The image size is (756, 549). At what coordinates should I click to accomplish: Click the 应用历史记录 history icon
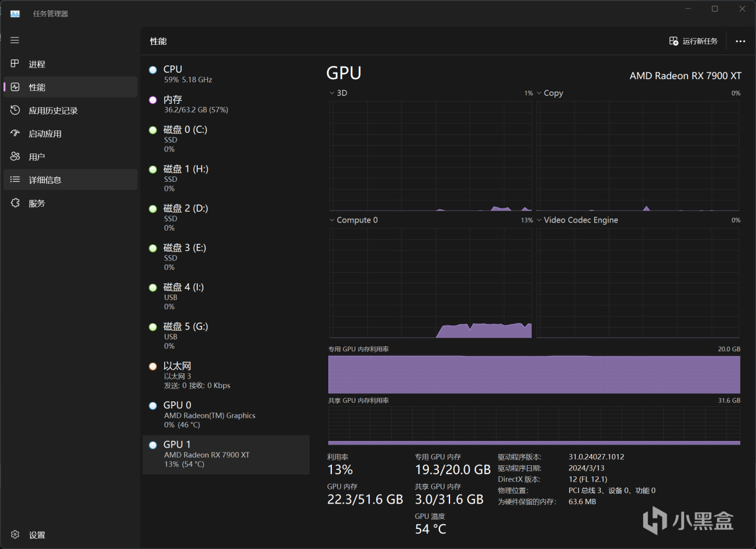15,110
